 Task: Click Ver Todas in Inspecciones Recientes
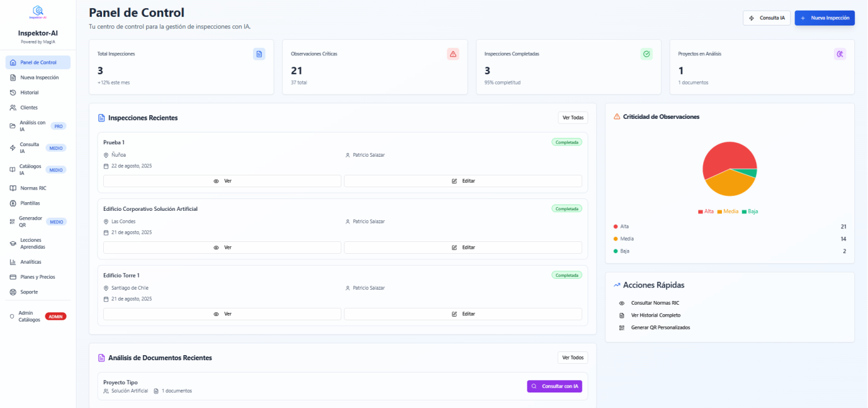(573, 118)
